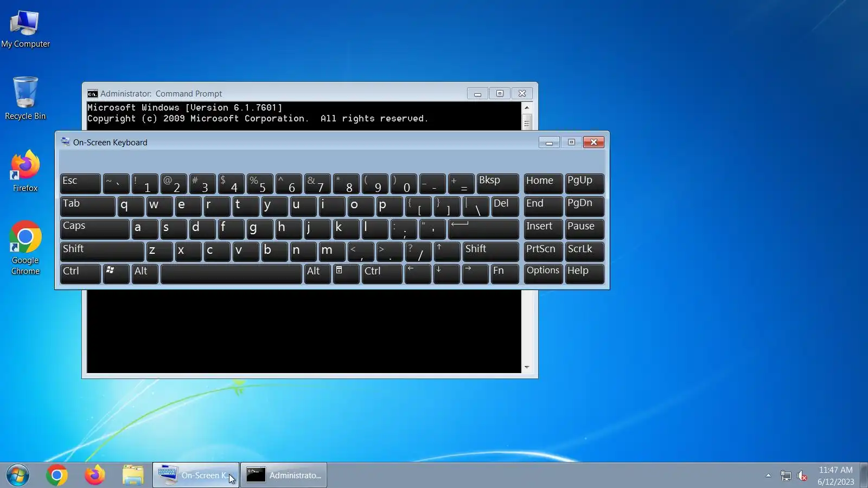Open the clock showing 11:47 AM
The width and height of the screenshot is (868, 488).
tap(836, 476)
